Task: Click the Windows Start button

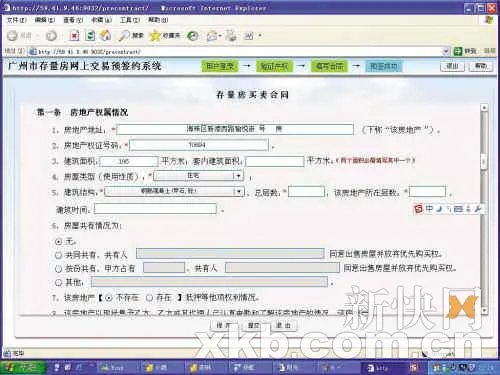Action: point(23,368)
